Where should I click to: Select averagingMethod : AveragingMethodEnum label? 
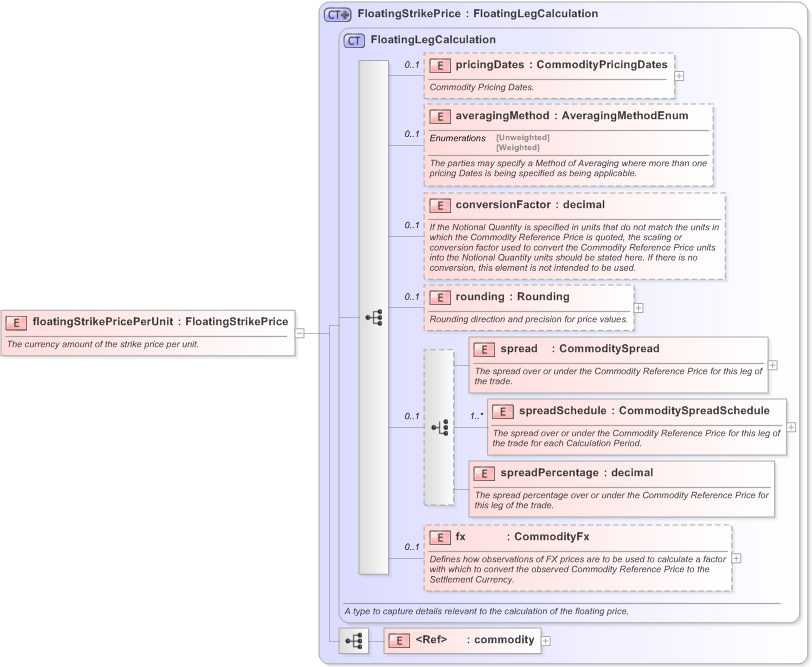tap(572, 115)
